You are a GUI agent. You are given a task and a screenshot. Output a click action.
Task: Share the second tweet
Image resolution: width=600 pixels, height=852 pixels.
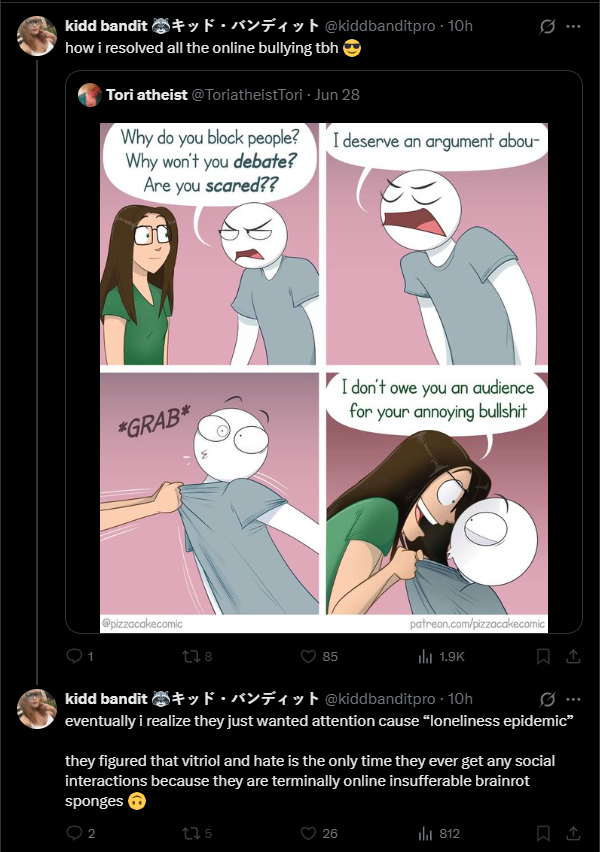click(x=573, y=833)
